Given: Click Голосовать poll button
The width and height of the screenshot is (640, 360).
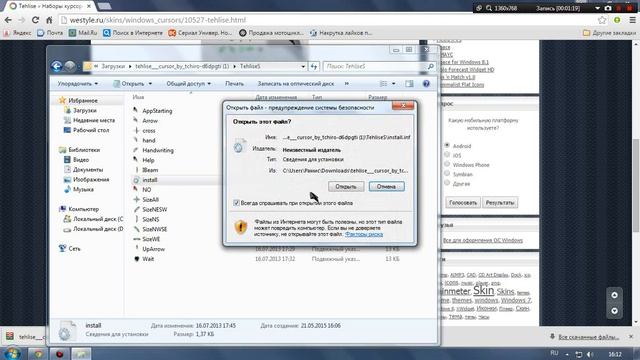Looking at the screenshot, I should click(463, 202).
